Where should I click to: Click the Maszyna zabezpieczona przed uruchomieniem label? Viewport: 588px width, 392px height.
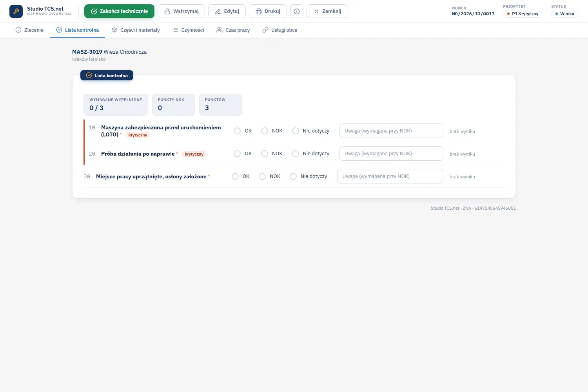coord(161,131)
